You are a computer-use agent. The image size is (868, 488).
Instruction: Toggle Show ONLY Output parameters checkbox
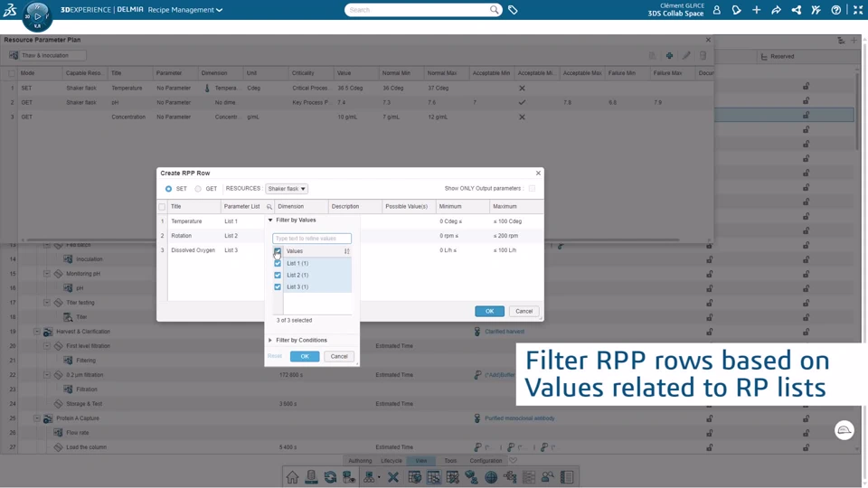[x=532, y=189]
